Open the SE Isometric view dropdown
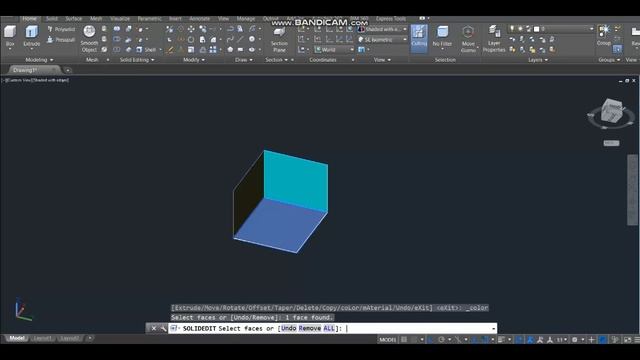 382,40
